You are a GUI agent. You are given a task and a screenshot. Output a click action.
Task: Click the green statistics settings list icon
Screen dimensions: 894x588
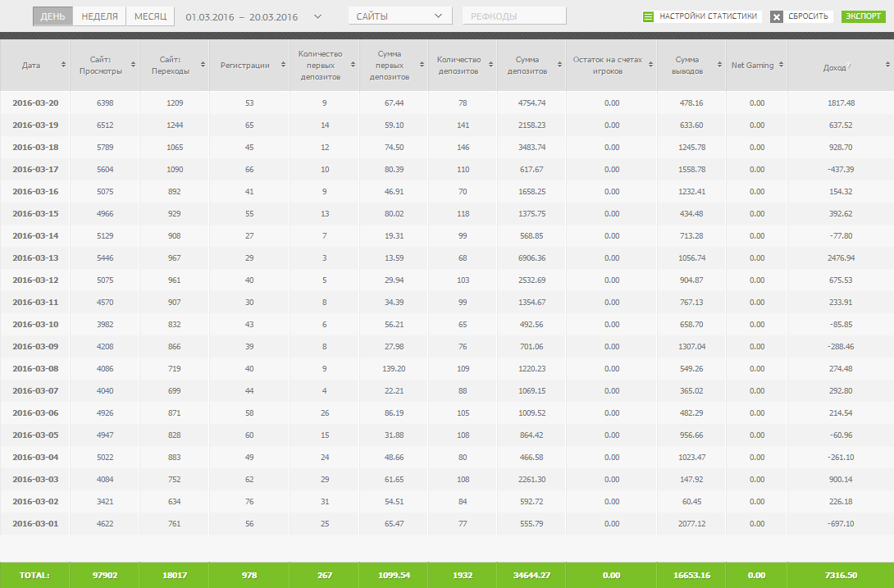[x=648, y=16]
